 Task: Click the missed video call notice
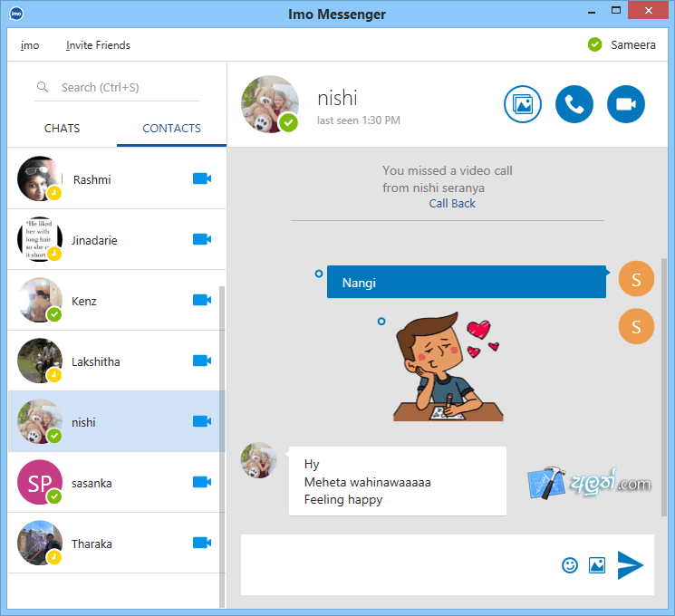[x=448, y=179]
